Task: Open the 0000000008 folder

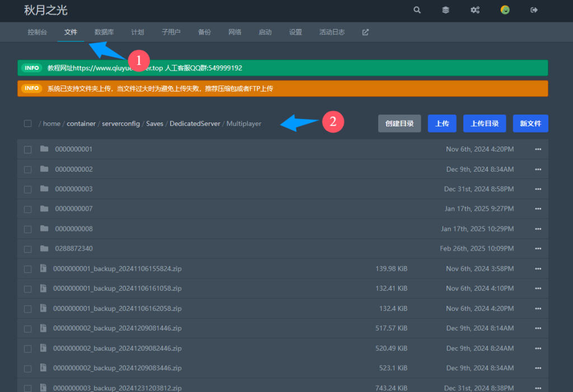Action: pos(74,229)
